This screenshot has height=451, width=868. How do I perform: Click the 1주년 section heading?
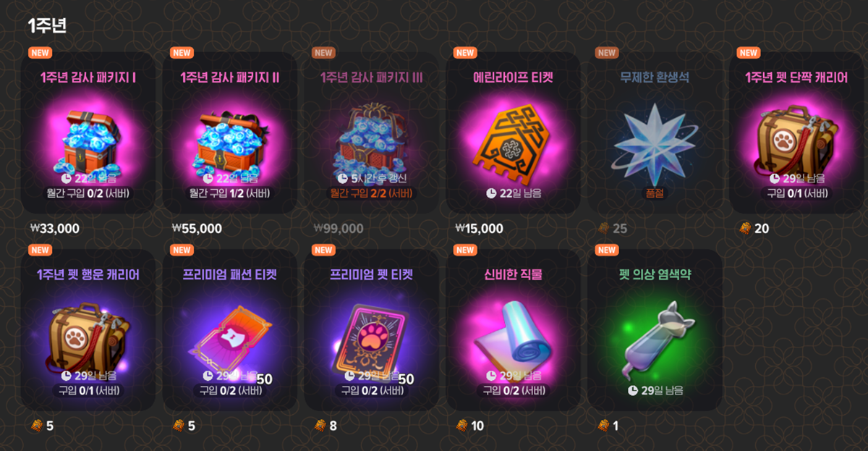47,25
